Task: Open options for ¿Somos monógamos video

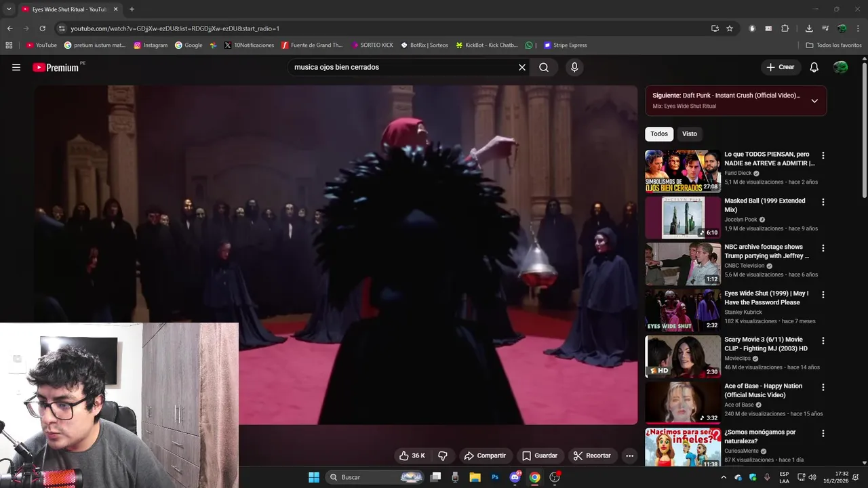Action: [x=823, y=433]
